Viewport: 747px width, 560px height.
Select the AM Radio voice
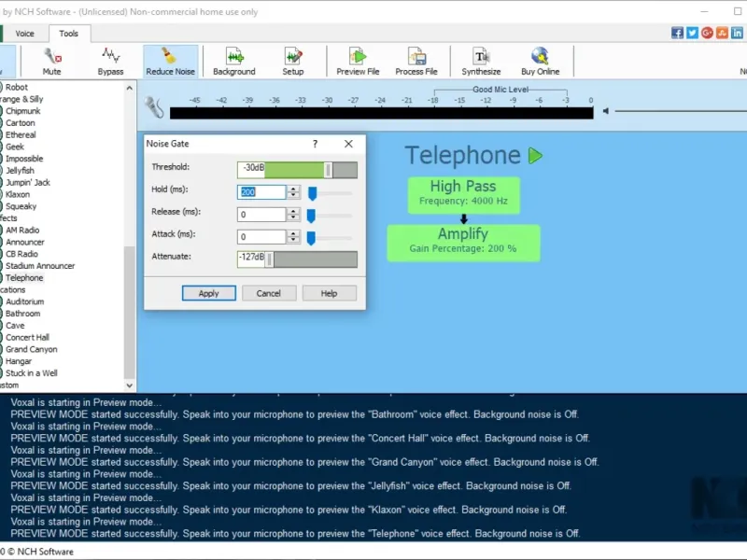click(x=22, y=230)
